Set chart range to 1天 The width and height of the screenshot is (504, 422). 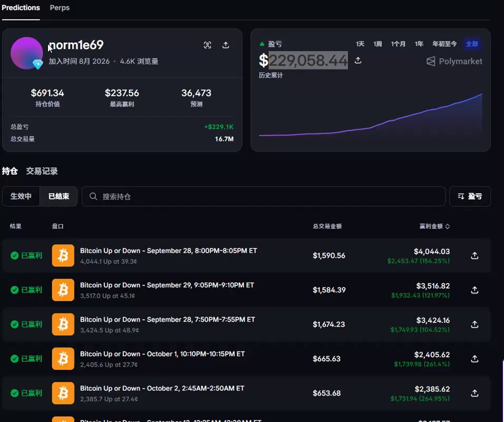pos(360,44)
